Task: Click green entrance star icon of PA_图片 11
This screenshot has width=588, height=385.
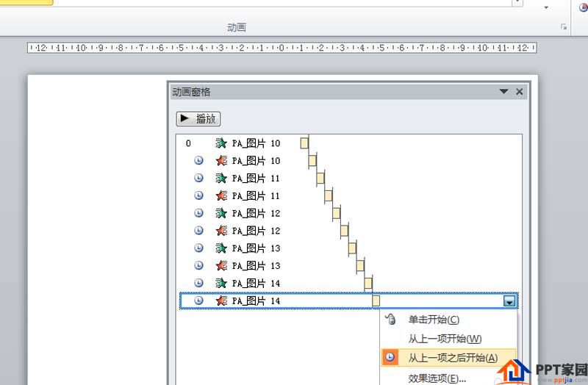Action: tap(221, 178)
